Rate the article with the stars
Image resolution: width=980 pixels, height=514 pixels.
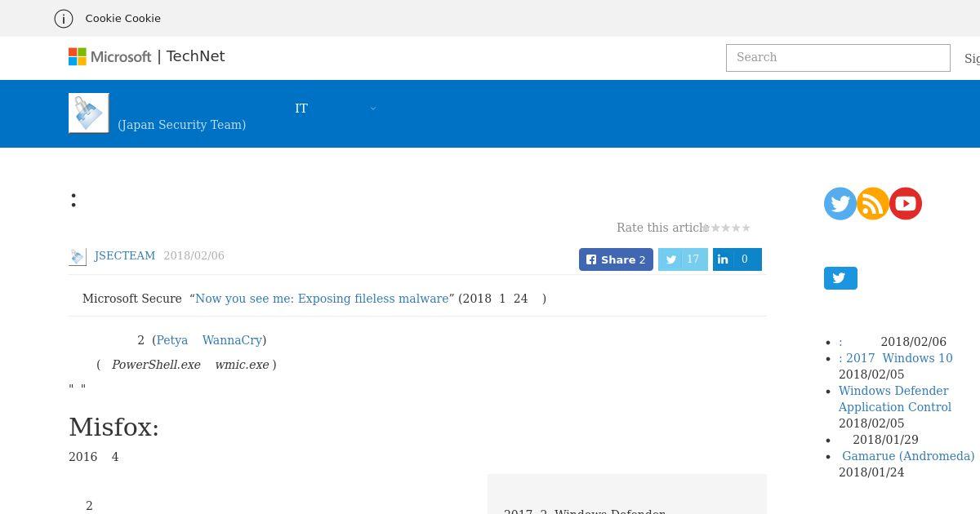point(727,228)
